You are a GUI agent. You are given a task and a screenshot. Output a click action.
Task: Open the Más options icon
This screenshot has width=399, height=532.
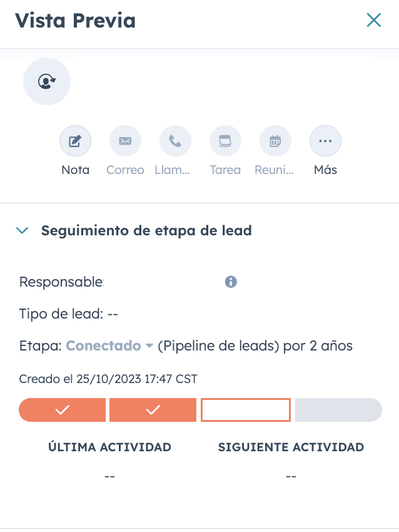(325, 140)
